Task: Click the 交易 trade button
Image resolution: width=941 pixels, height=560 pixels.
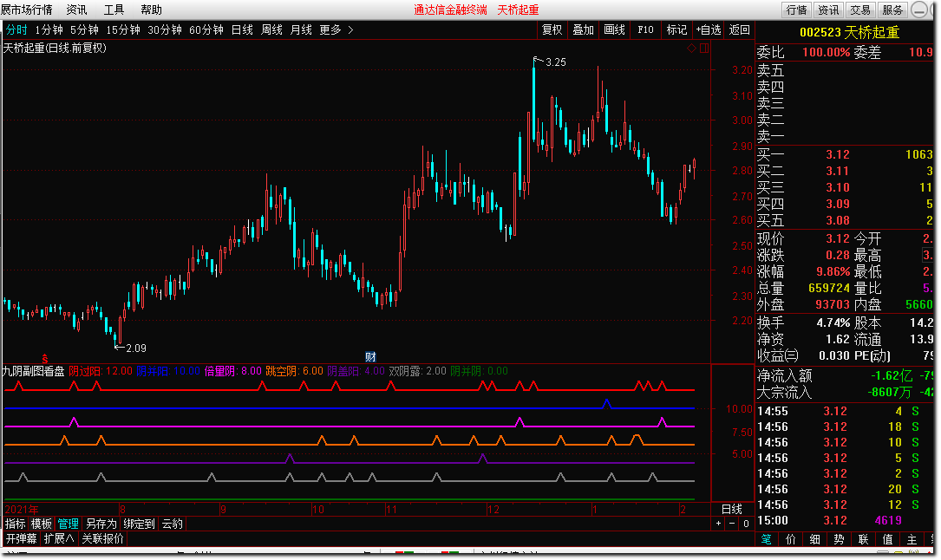Action: click(860, 10)
